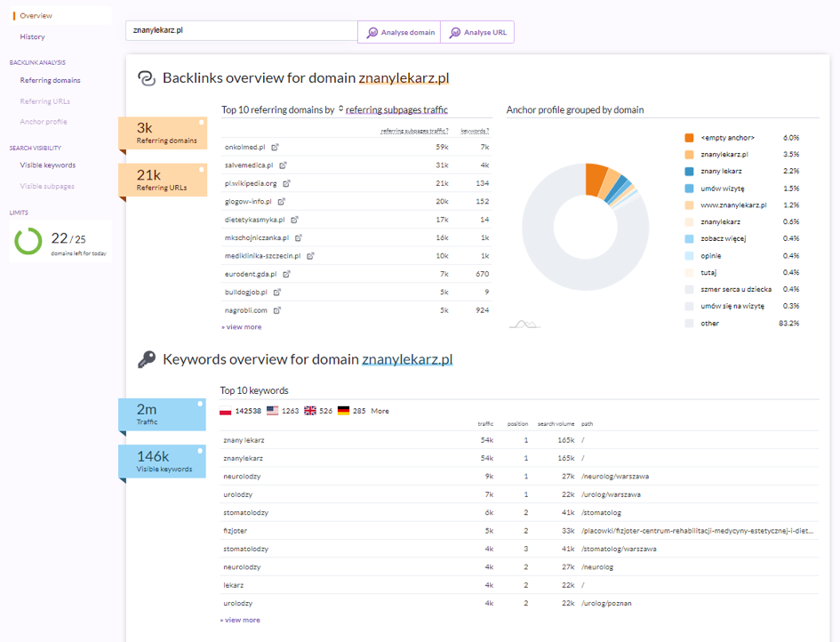This screenshot has height=642, width=840.
Task: Click the key icon beside Keywords overview
Action: click(x=147, y=359)
